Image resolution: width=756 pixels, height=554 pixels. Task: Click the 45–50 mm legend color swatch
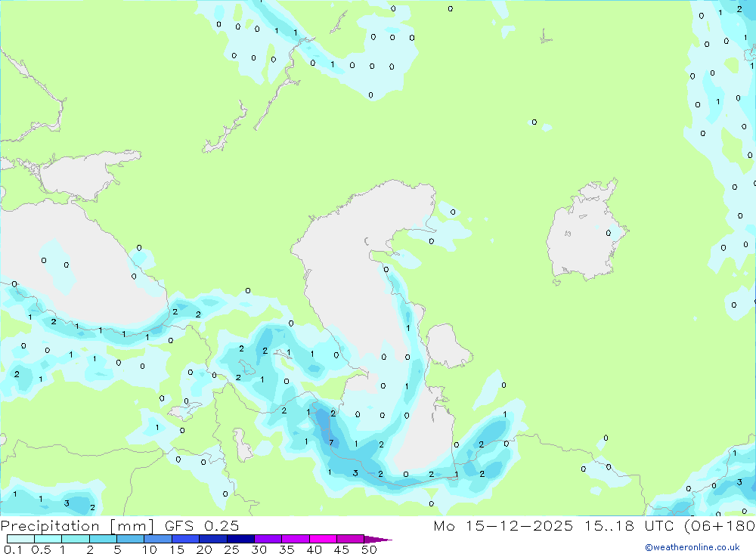click(351, 539)
